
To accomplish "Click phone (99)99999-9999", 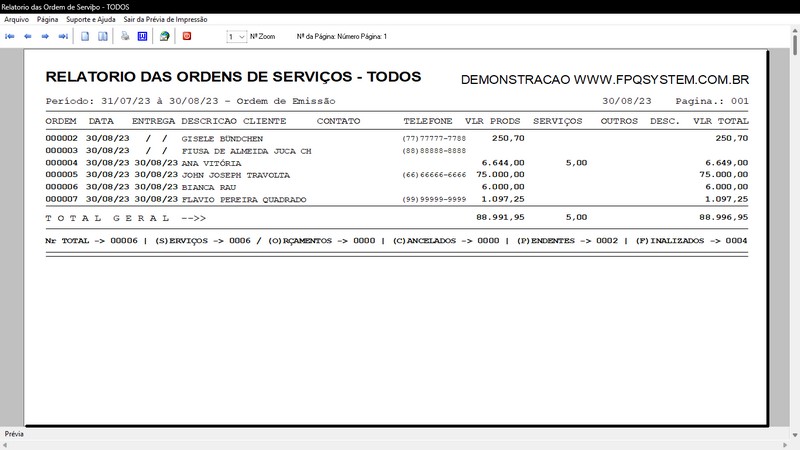I will (x=434, y=199).
